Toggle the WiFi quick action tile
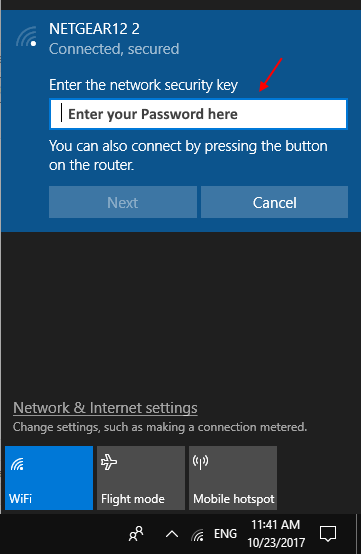Image resolution: width=361 pixels, height=554 pixels. (x=49, y=478)
